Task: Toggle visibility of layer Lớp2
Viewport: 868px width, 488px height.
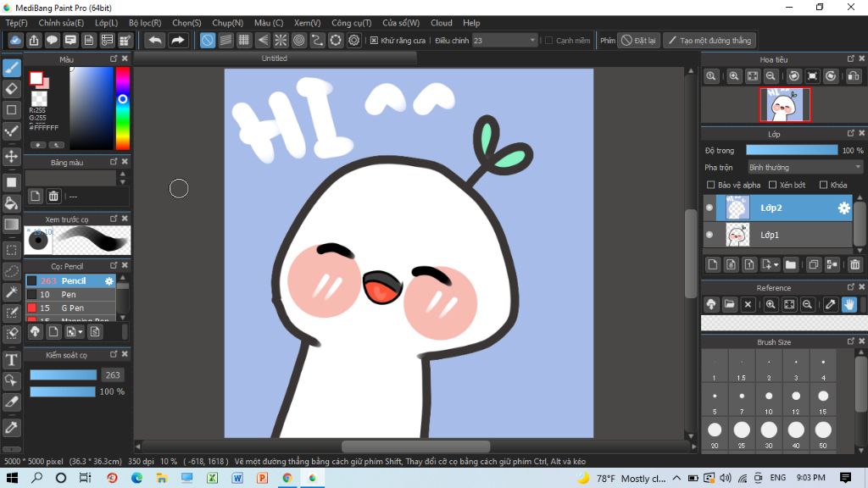Action: click(709, 208)
